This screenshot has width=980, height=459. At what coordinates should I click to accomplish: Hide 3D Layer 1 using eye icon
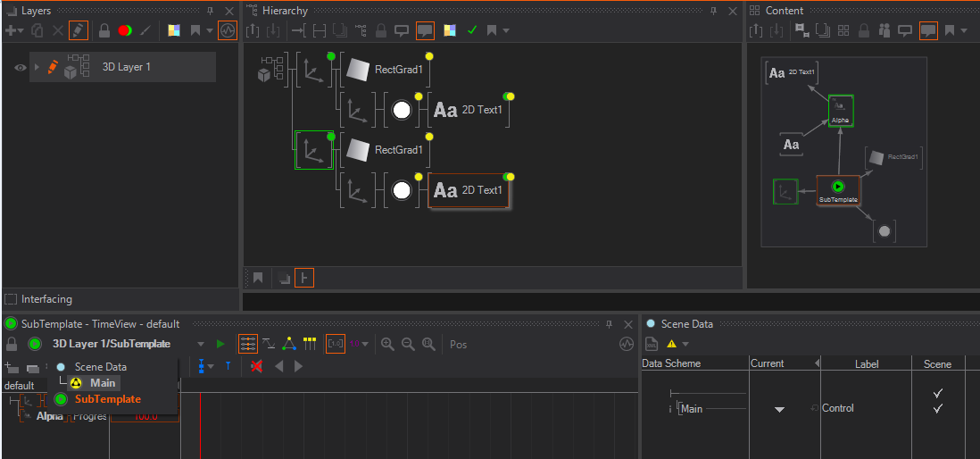click(20, 67)
